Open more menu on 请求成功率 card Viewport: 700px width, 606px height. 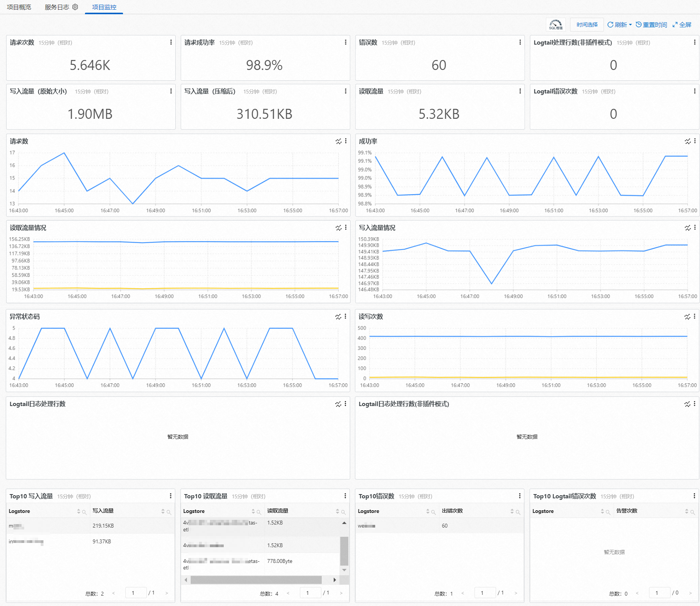(x=346, y=42)
